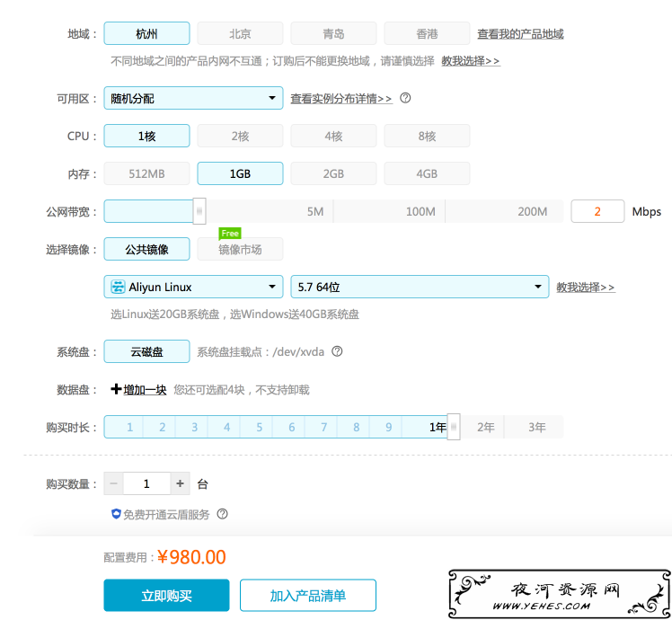Viewport: 672px width, 620px height.
Task: Open the 查看我的产品地域 link
Action: pos(520,34)
